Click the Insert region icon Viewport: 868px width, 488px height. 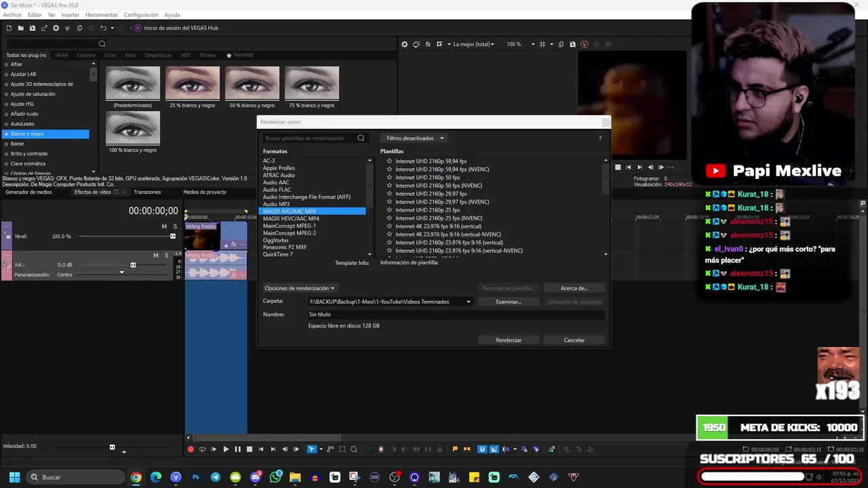point(467,449)
